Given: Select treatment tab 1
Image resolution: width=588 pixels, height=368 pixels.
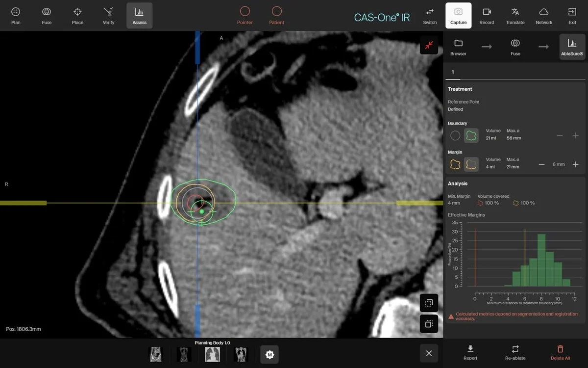Looking at the screenshot, I should (453, 72).
